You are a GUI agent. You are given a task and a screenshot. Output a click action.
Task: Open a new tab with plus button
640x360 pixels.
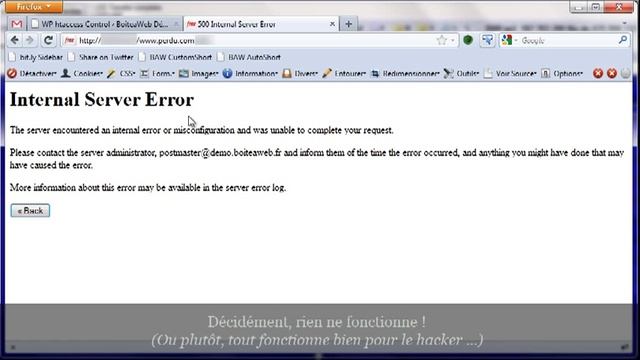(x=349, y=24)
